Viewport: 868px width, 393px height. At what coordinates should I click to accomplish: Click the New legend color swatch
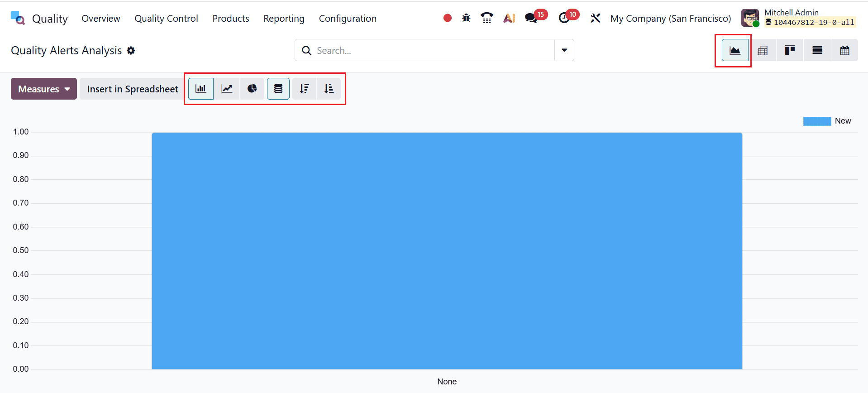817,121
